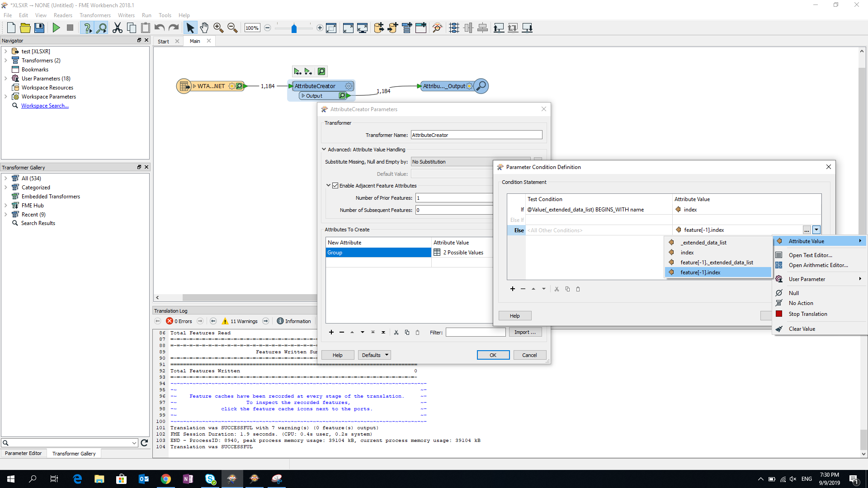Switch to the Start tab
Viewport: 868px width, 488px height.
[x=163, y=41]
